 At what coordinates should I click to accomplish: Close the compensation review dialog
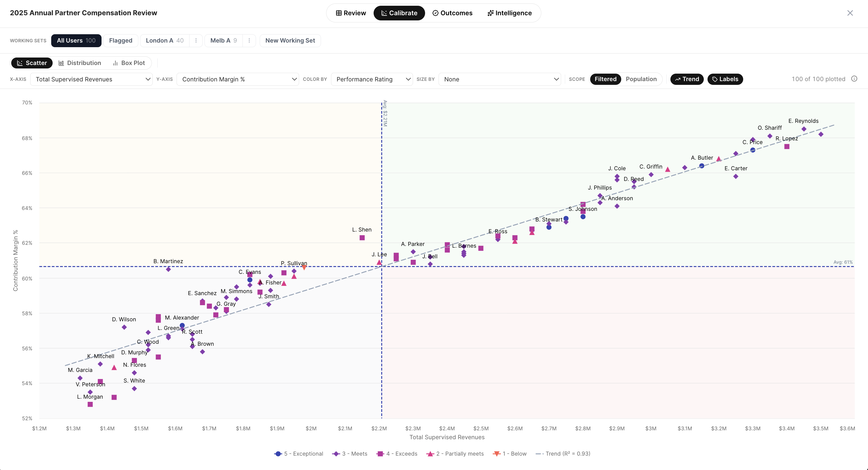pyautogui.click(x=850, y=13)
